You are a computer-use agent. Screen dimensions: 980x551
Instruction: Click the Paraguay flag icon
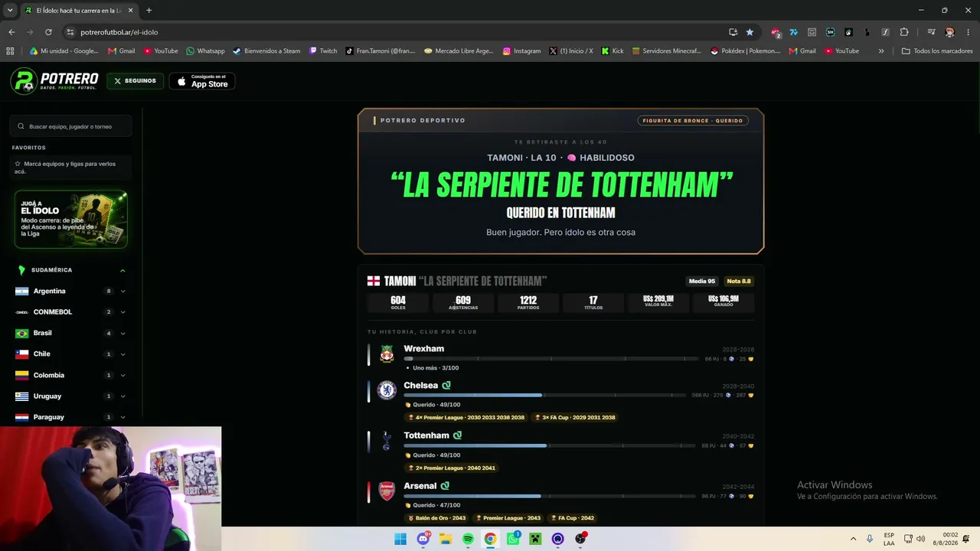[22, 417]
